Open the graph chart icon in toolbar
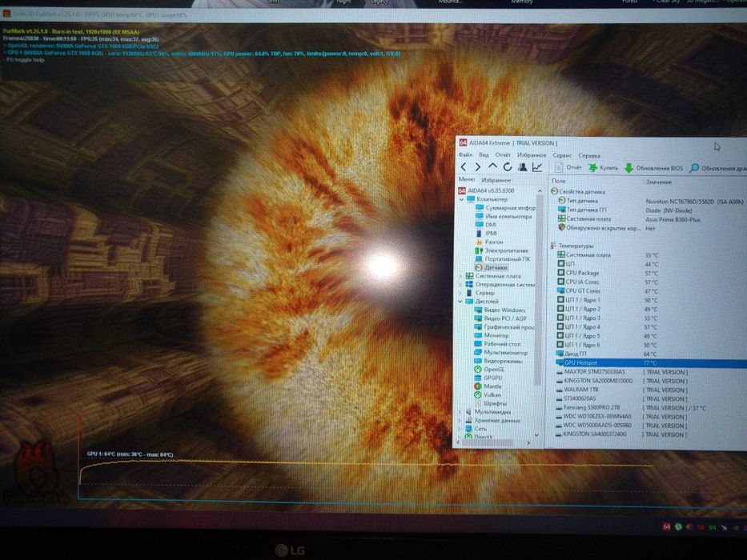This screenshot has height=560, width=747. (537, 166)
